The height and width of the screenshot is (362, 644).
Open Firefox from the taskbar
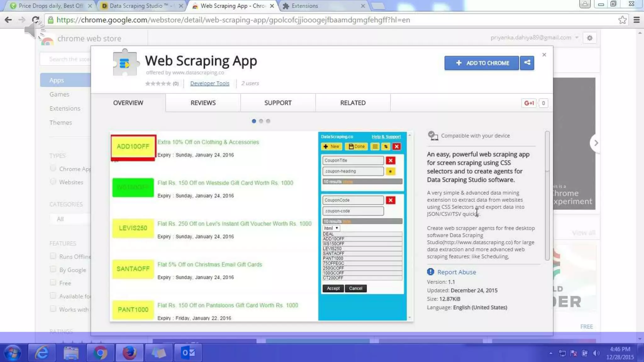point(129,353)
